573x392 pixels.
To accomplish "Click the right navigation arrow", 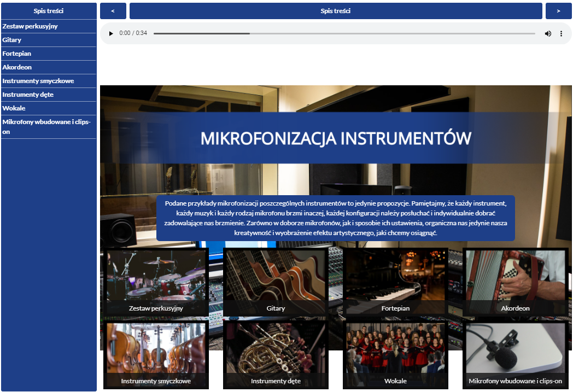I will tap(558, 10).
